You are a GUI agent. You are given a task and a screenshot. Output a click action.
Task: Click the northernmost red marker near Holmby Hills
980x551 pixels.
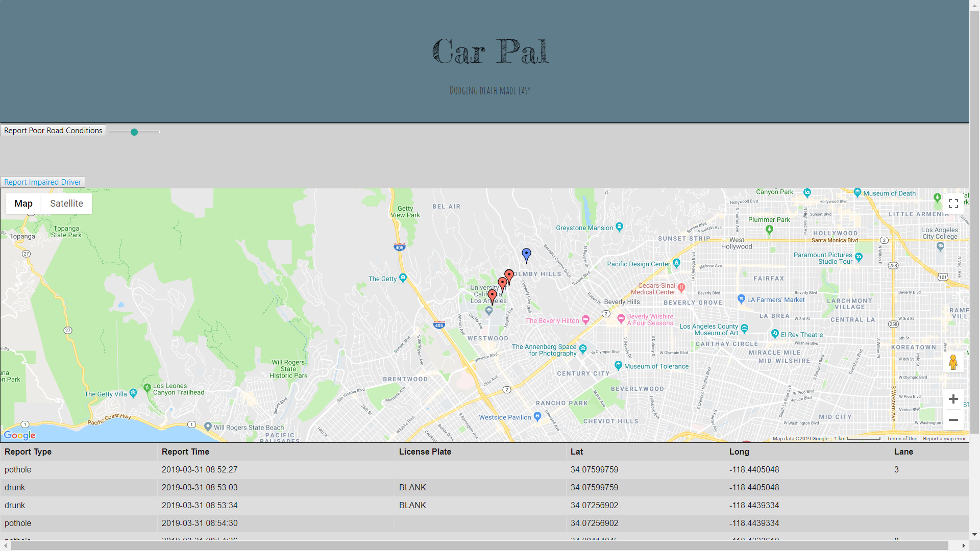[509, 275]
